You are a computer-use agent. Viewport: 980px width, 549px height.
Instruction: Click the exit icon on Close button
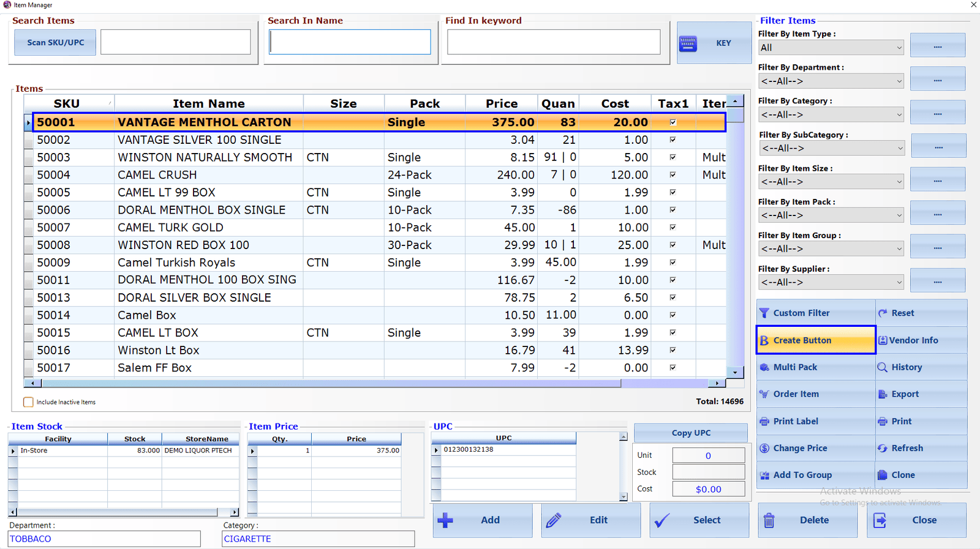click(880, 520)
